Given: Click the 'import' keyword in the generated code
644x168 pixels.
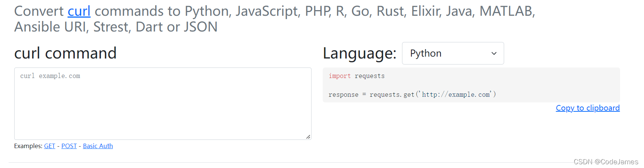Looking at the screenshot, I should (340, 76).
